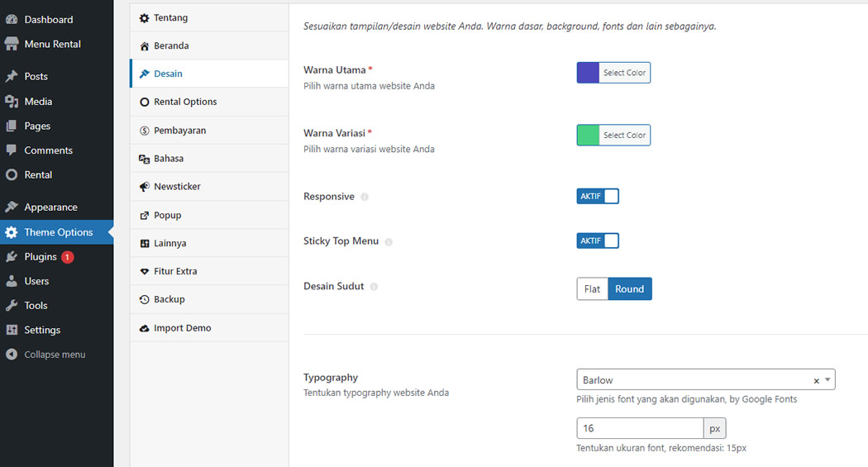Click the plugin update count badge

click(68, 257)
